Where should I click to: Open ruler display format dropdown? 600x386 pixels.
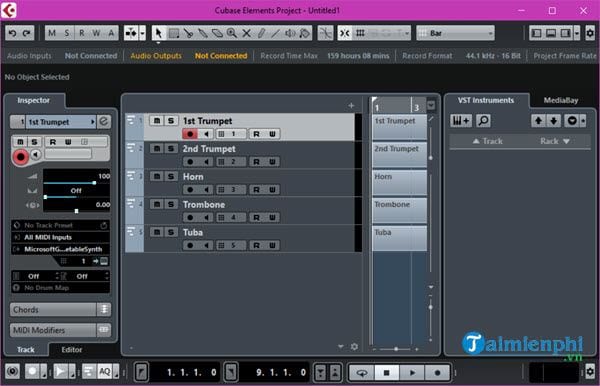(431, 105)
